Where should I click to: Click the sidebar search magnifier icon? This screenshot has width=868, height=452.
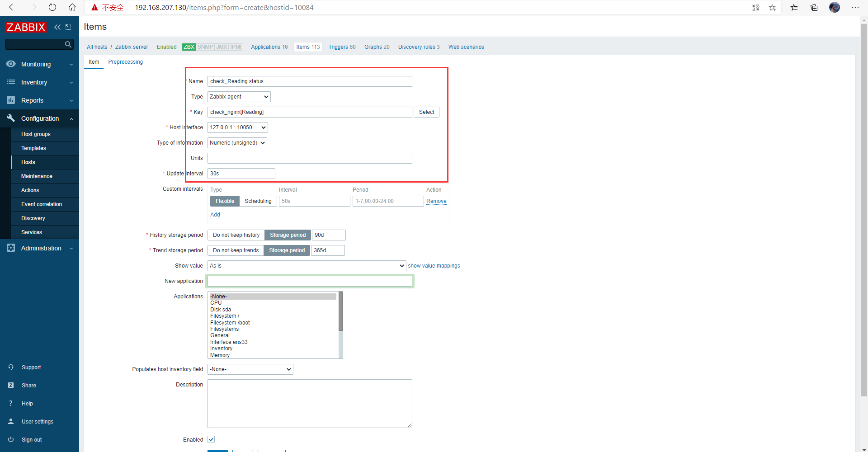click(68, 44)
